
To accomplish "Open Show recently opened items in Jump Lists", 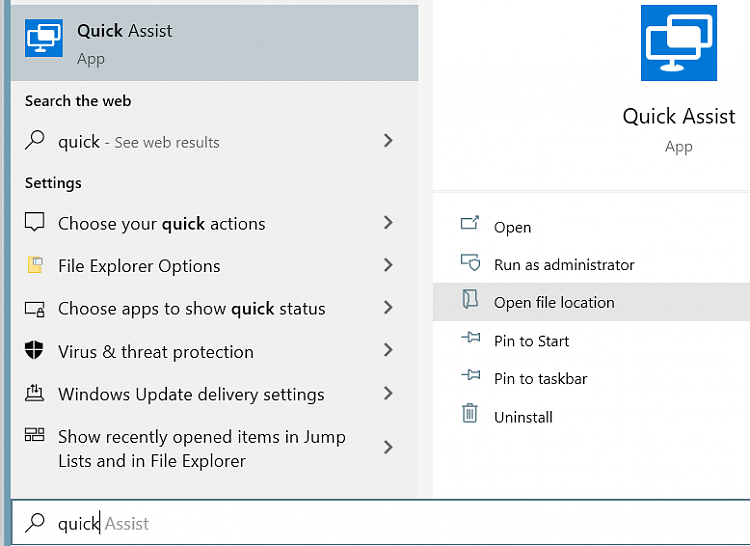I will click(x=214, y=448).
